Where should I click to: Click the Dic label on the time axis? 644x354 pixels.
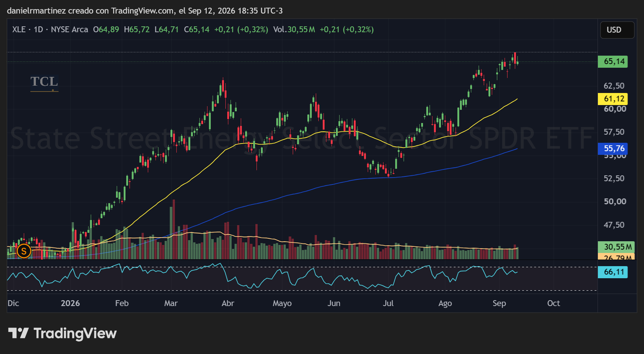(x=13, y=303)
